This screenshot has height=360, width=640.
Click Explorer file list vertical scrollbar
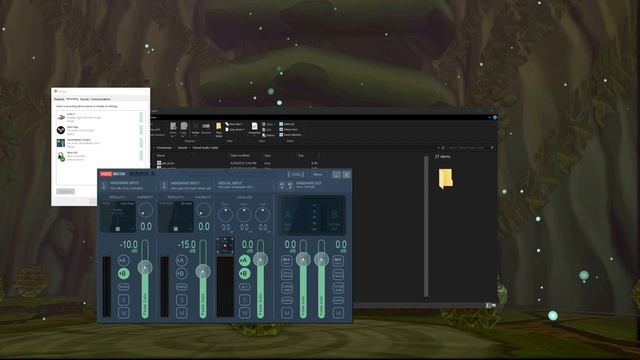(x=426, y=227)
